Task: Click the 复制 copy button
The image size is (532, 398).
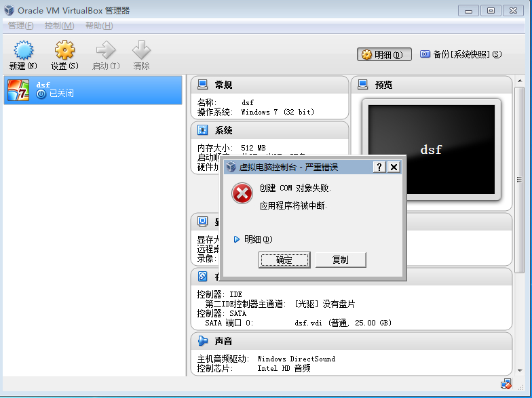Action: click(341, 260)
